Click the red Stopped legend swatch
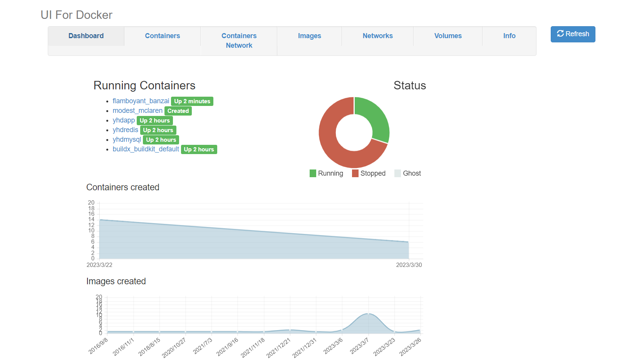The width and height of the screenshot is (627, 364). click(355, 173)
